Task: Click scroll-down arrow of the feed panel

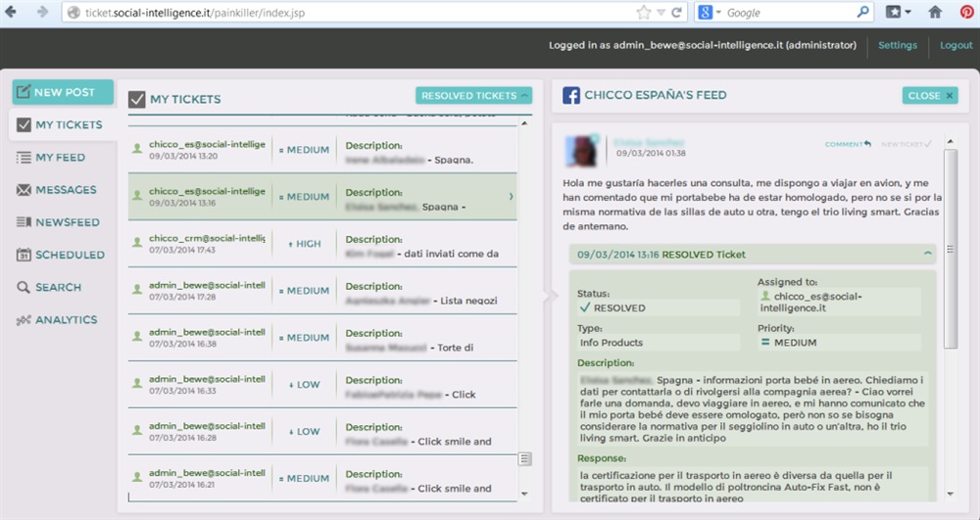Action: click(950, 494)
